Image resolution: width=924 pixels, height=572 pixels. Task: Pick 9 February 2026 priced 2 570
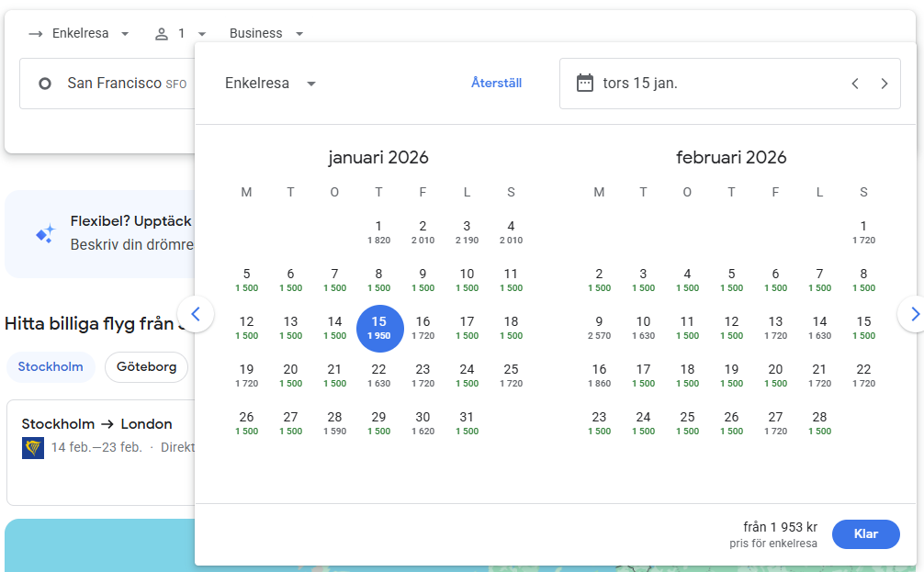[599, 328]
